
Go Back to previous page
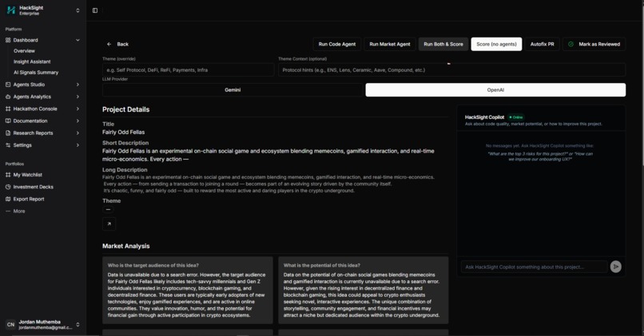pyautogui.click(x=117, y=44)
